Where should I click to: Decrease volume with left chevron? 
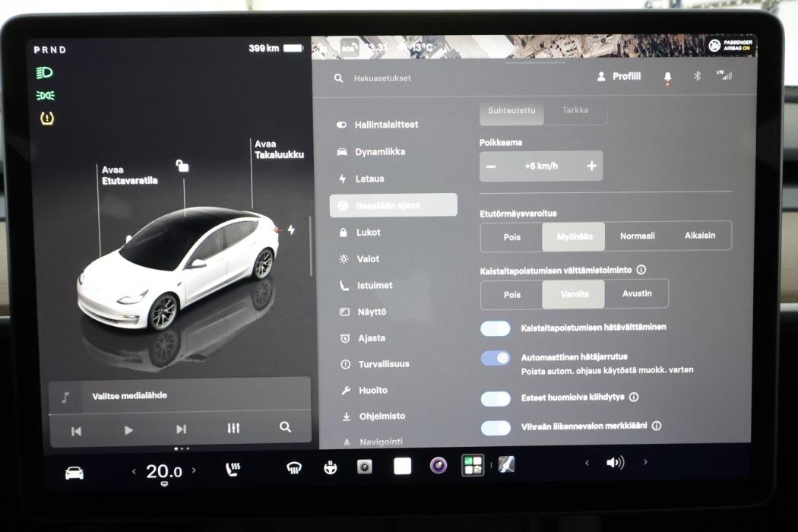[587, 463]
